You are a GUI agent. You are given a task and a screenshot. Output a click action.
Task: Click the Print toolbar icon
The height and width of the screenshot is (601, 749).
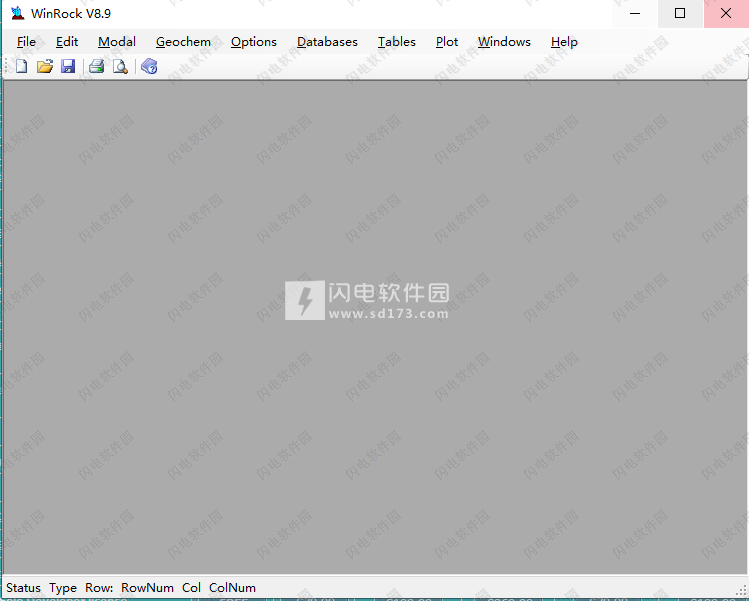(96, 66)
